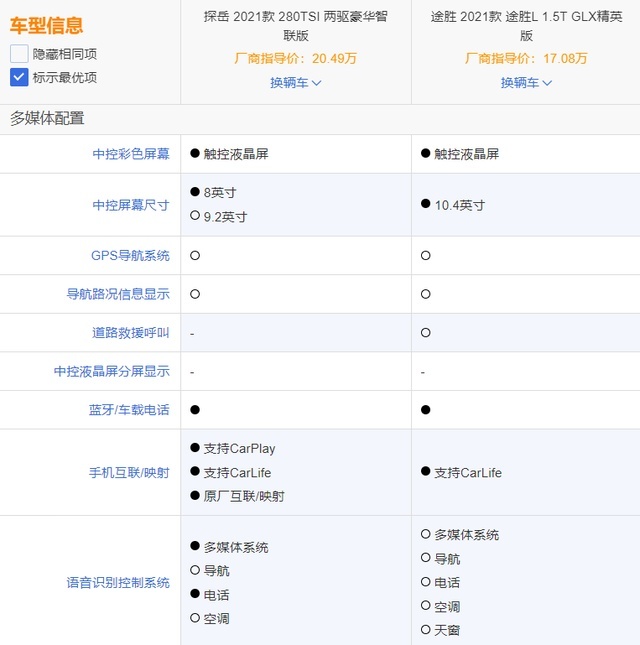
Task: Open 换辆车 dropdown under 途胜 2021款
Action: [526, 83]
